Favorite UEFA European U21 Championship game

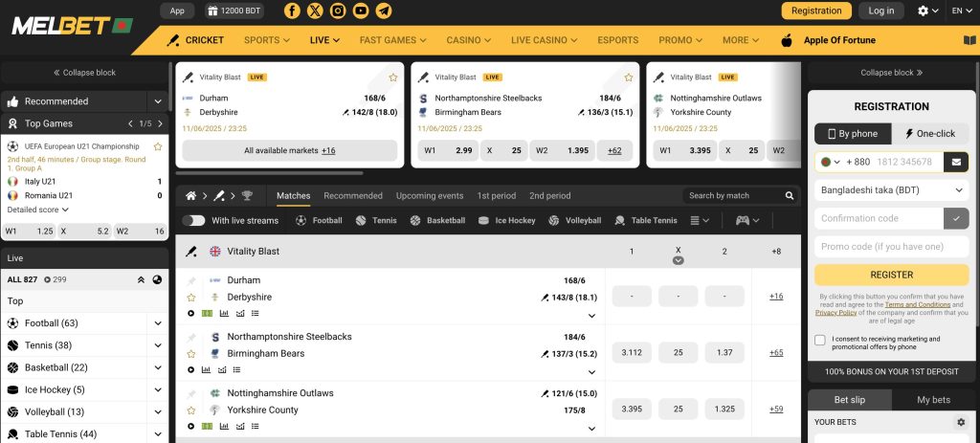pyautogui.click(x=158, y=146)
